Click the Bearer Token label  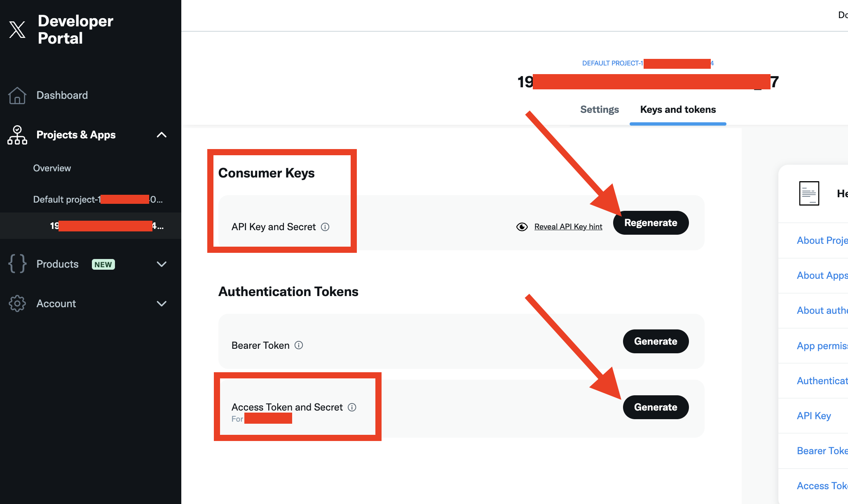[x=260, y=345]
